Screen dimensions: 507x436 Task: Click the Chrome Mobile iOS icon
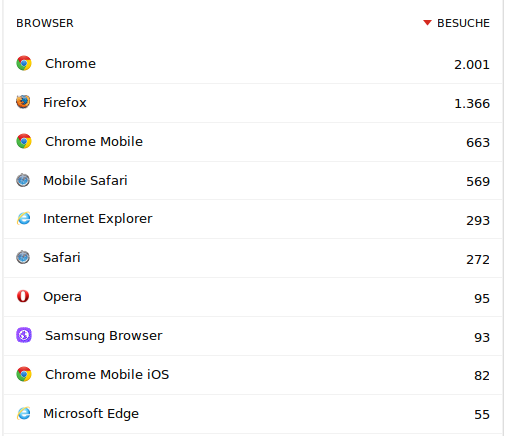click(24, 374)
